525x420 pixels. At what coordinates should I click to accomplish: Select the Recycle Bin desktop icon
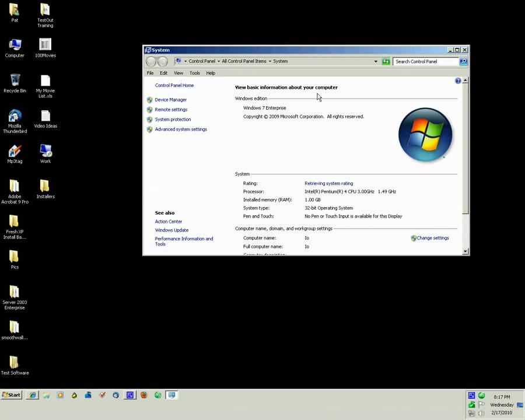[x=15, y=83]
